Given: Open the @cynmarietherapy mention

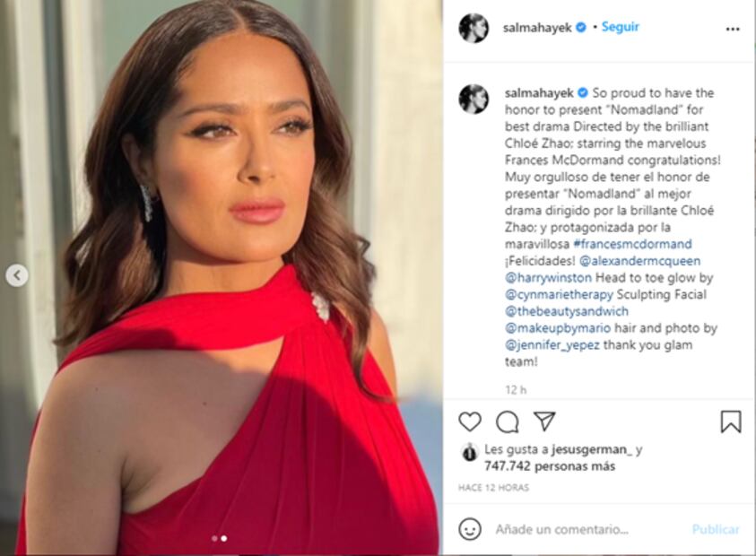Looking at the screenshot, I should tap(560, 295).
